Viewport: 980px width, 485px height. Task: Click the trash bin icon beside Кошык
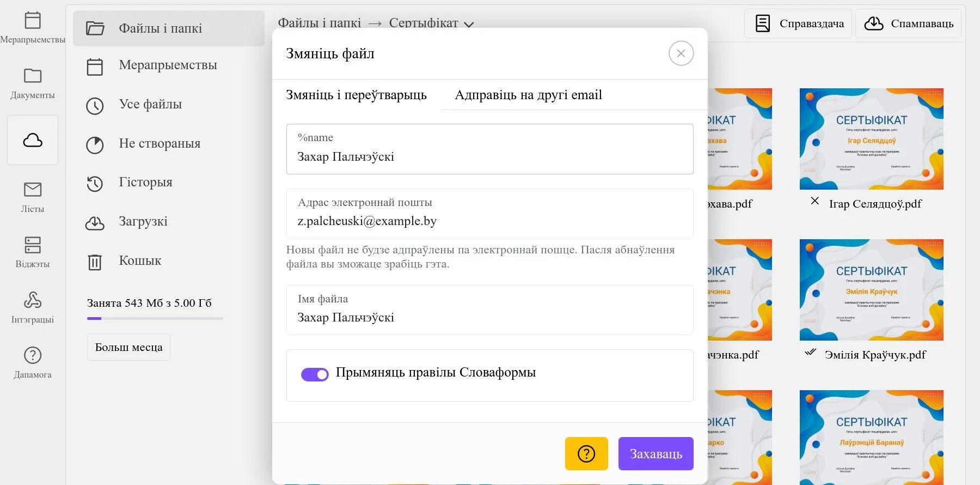(95, 262)
